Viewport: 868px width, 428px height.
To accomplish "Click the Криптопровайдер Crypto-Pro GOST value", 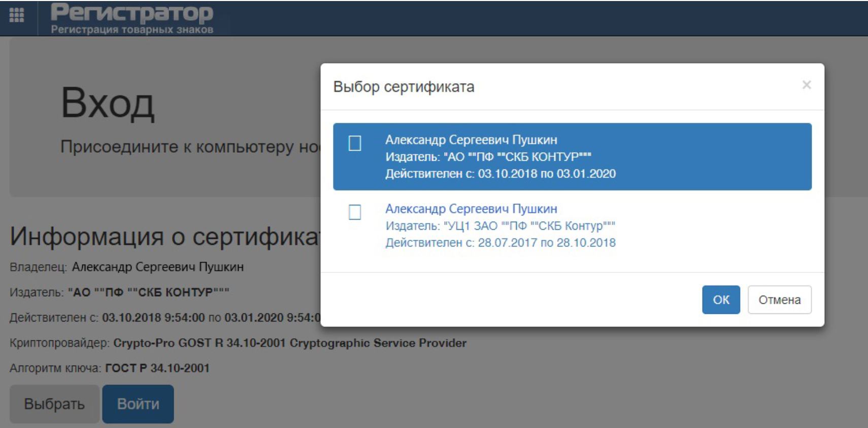I will coord(290,343).
